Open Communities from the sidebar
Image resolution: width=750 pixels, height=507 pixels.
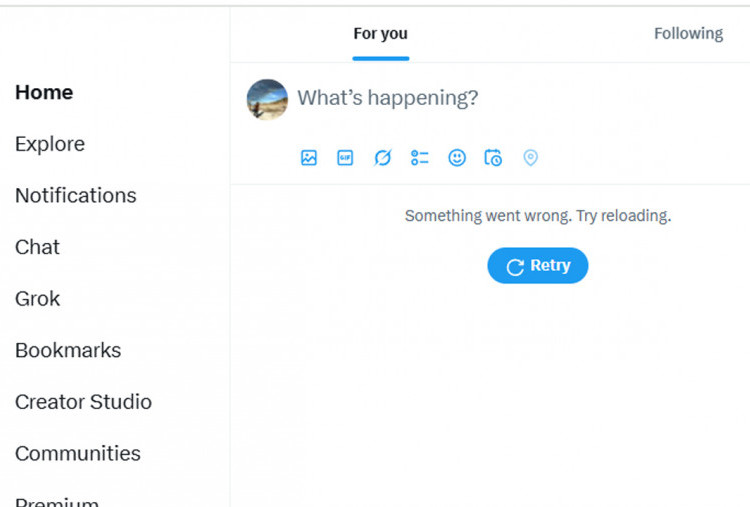point(78,453)
